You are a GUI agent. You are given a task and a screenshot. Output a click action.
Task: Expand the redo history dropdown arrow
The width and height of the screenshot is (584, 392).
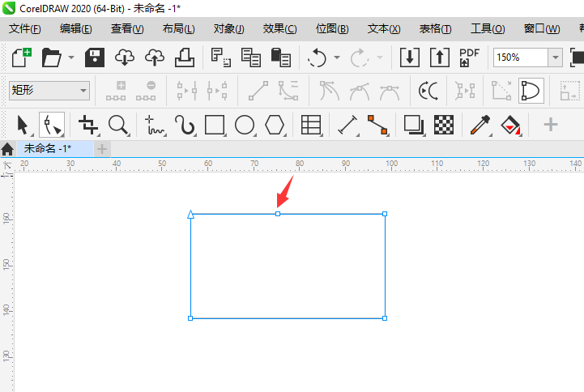click(380, 58)
